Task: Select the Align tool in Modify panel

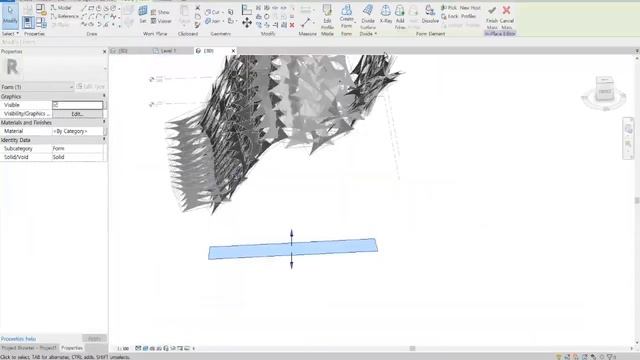Action: (247, 9)
